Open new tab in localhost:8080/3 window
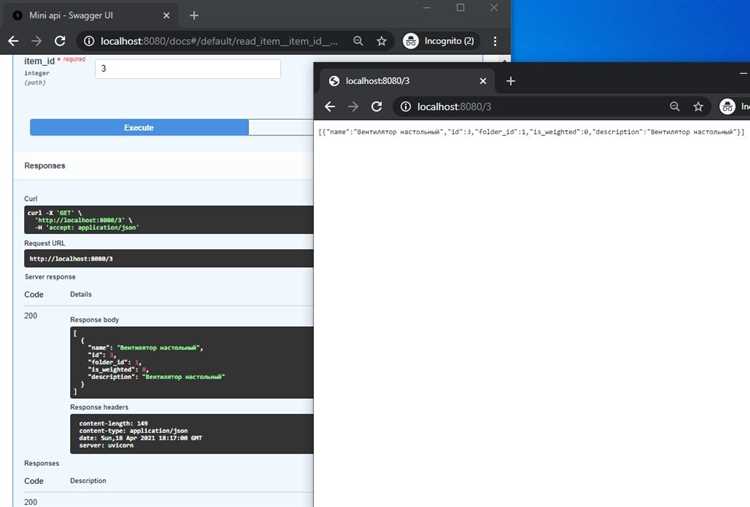Screen dimensions: 750x507 [x=510, y=81]
